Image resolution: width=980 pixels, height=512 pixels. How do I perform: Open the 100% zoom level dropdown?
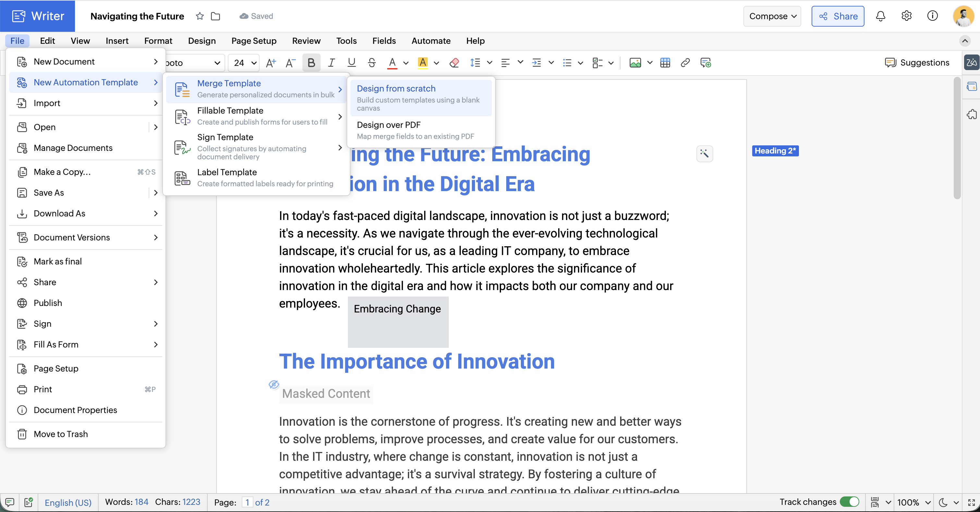point(913,502)
